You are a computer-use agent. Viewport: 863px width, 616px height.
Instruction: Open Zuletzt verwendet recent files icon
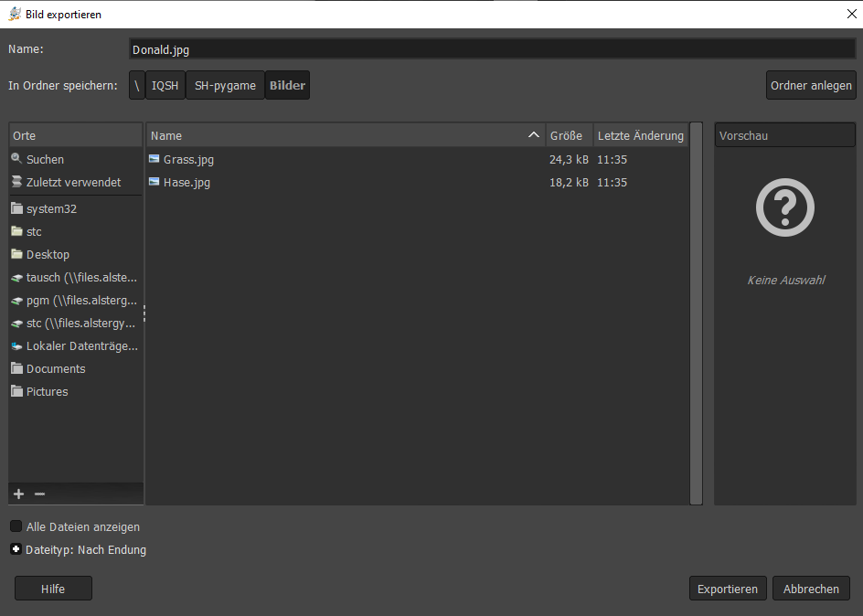pos(16,182)
